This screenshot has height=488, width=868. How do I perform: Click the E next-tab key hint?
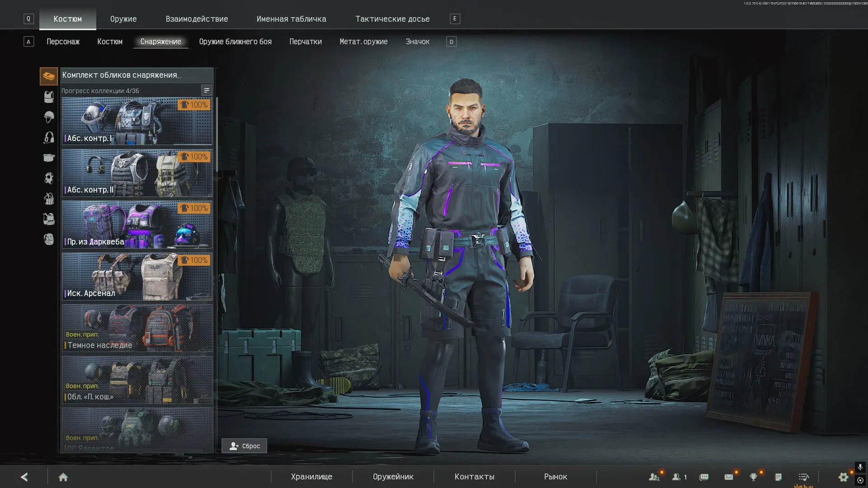click(455, 19)
